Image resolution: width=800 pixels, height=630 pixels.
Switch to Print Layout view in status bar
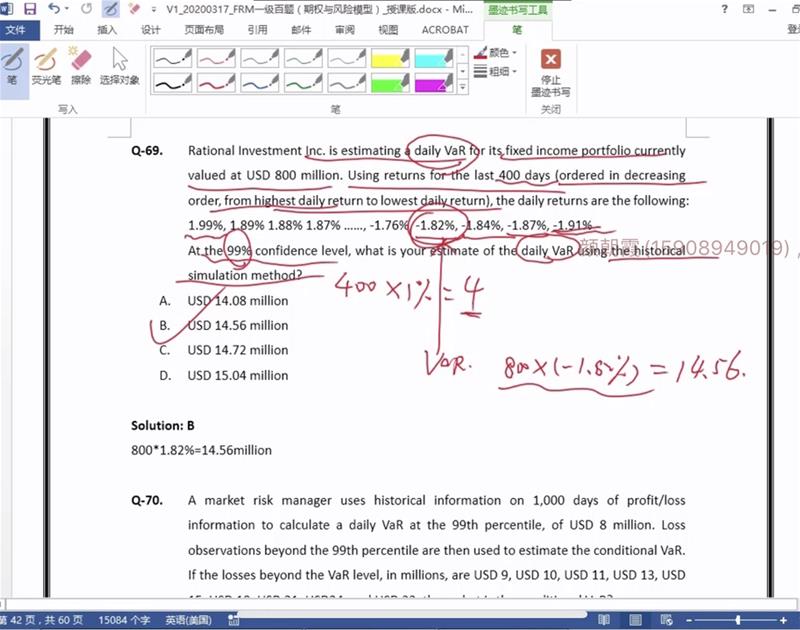click(635, 620)
